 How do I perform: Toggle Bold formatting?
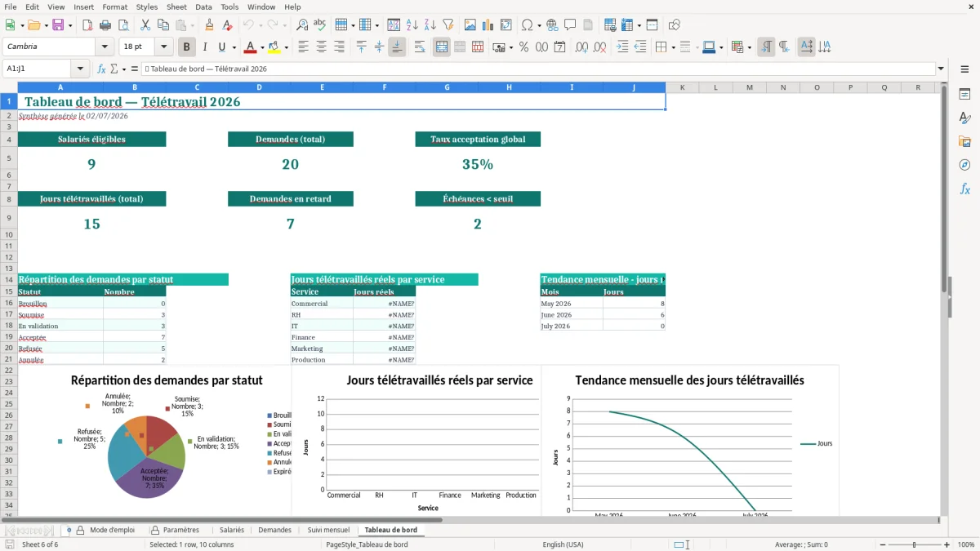click(187, 47)
